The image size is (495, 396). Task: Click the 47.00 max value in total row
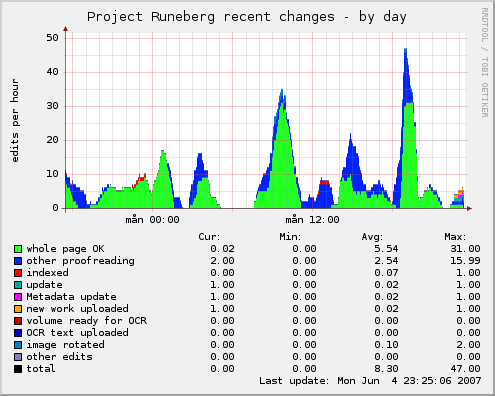[465, 369]
